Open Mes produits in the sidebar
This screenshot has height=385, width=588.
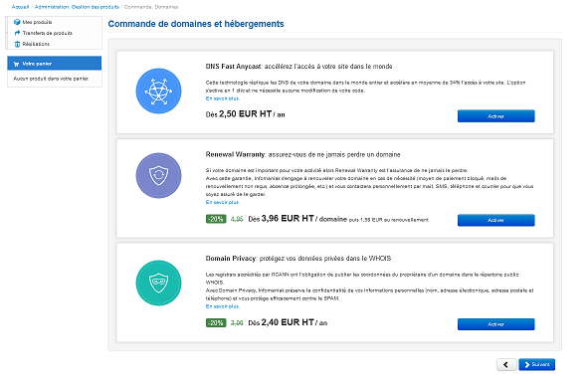coord(37,22)
